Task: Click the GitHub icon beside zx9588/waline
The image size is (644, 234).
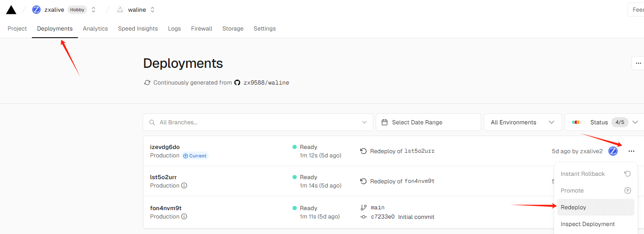Action: [x=237, y=83]
